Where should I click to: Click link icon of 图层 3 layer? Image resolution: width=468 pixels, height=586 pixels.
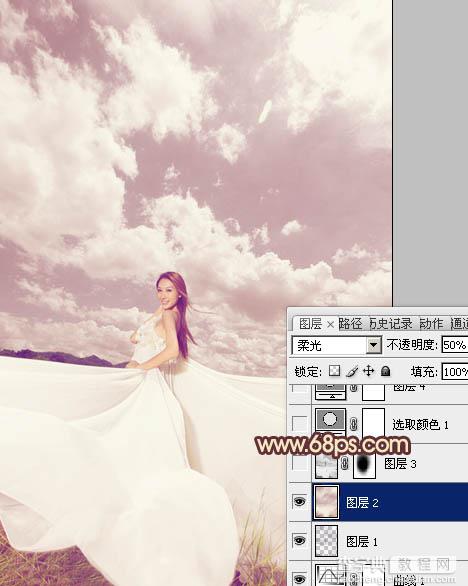coord(345,463)
